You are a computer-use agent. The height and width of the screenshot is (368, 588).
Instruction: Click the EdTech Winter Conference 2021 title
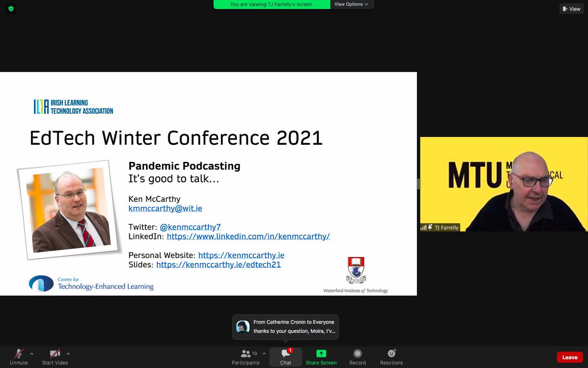pyautogui.click(x=176, y=138)
